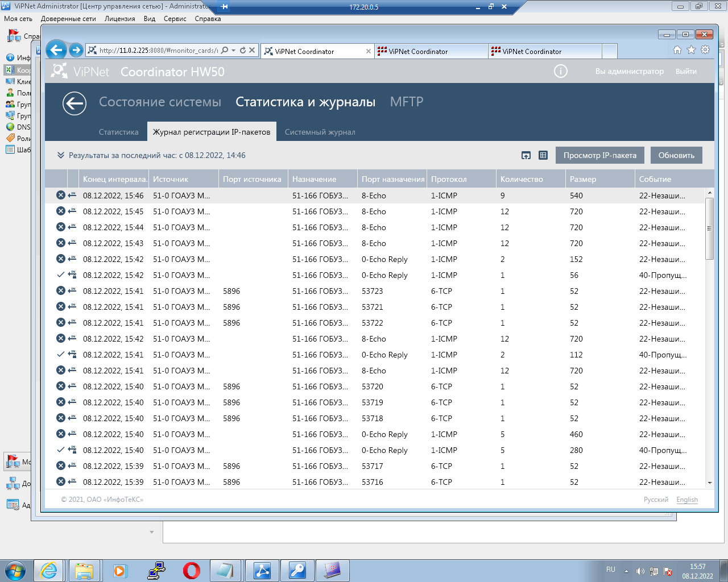Open media player icon on taskbar
This screenshot has height=582, width=728.
(x=120, y=571)
